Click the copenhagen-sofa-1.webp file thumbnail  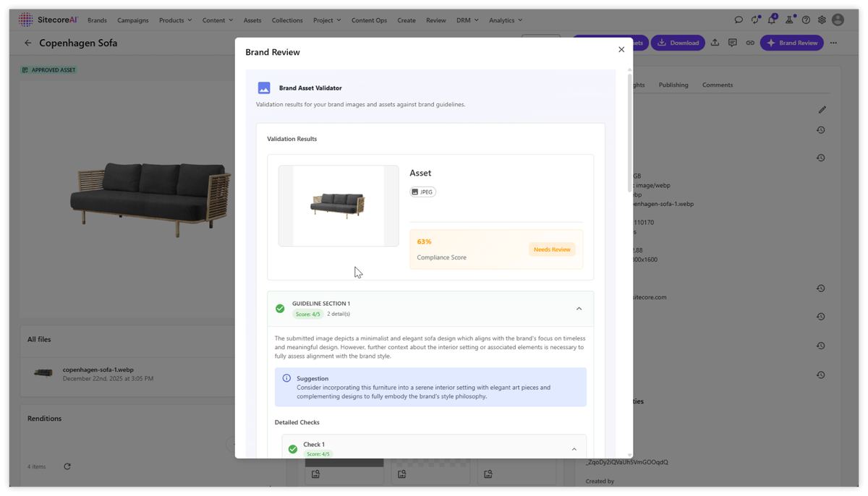43,373
